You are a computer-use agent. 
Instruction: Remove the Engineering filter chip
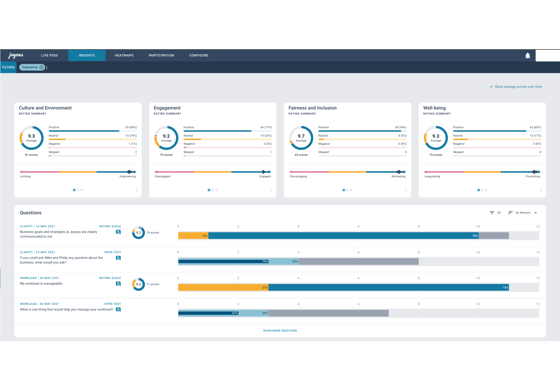tap(41, 67)
